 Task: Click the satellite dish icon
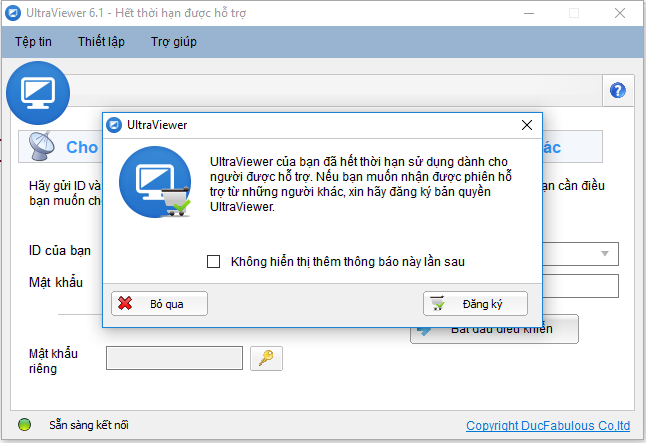click(42, 146)
